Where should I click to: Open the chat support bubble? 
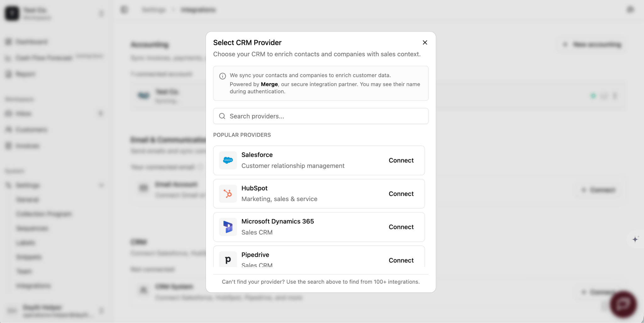[623, 304]
